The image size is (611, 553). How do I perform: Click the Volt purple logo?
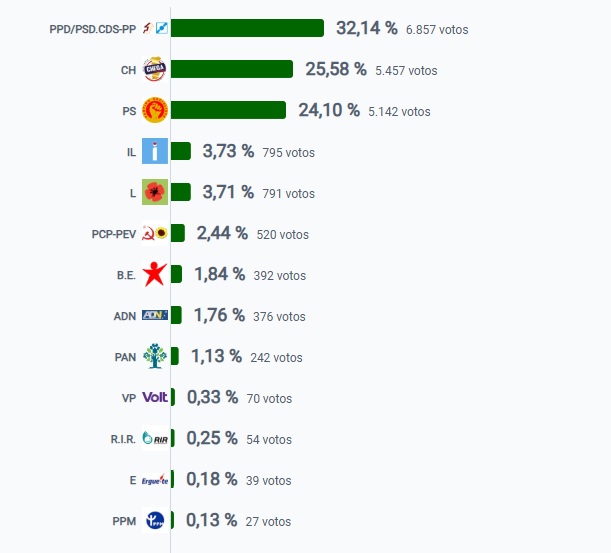(155, 397)
